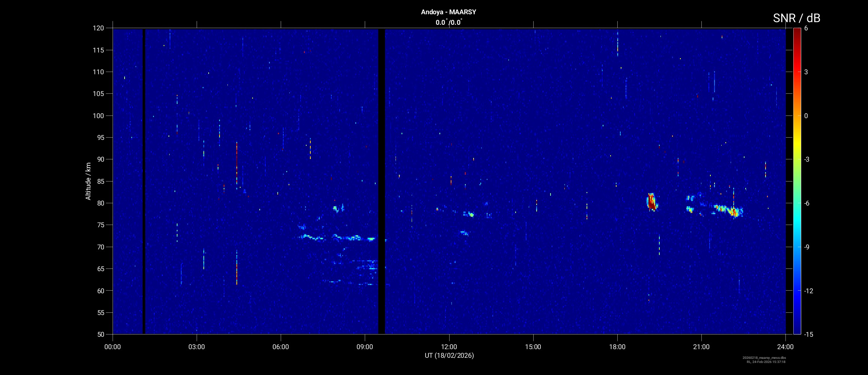Click the Altitude / km axis title
This screenshot has height=375, width=868.
pyautogui.click(x=88, y=181)
